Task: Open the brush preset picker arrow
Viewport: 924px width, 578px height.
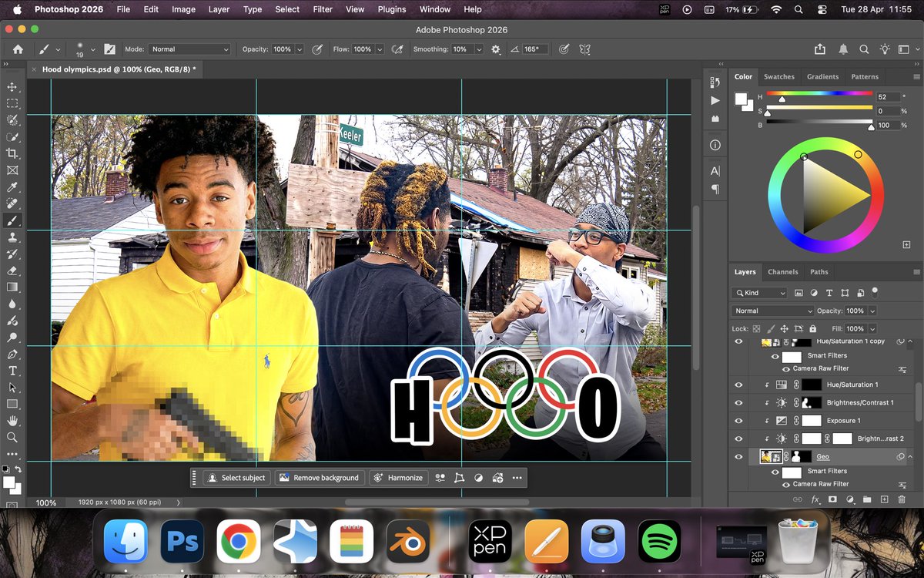Action: pyautogui.click(x=93, y=49)
